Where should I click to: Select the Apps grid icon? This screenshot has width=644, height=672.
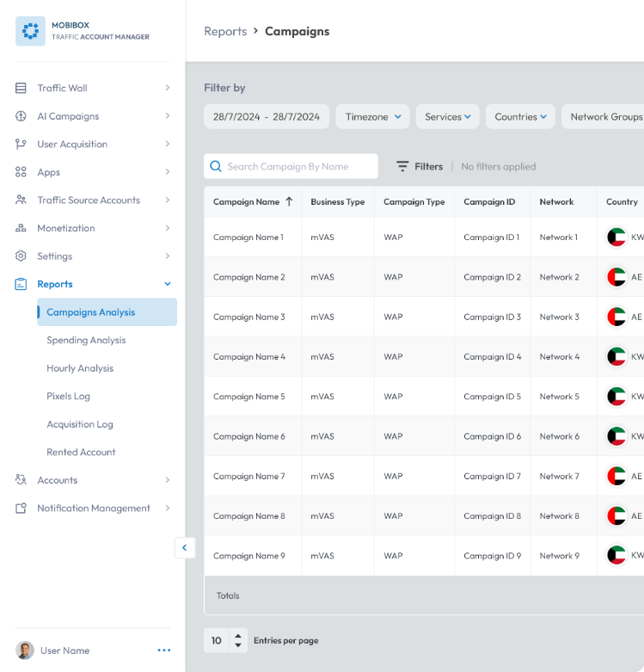[x=21, y=172]
